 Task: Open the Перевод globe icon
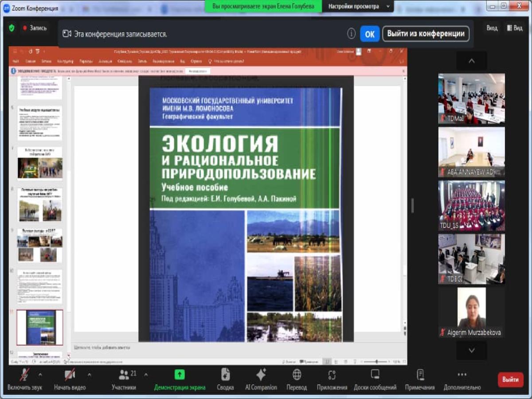click(x=297, y=375)
